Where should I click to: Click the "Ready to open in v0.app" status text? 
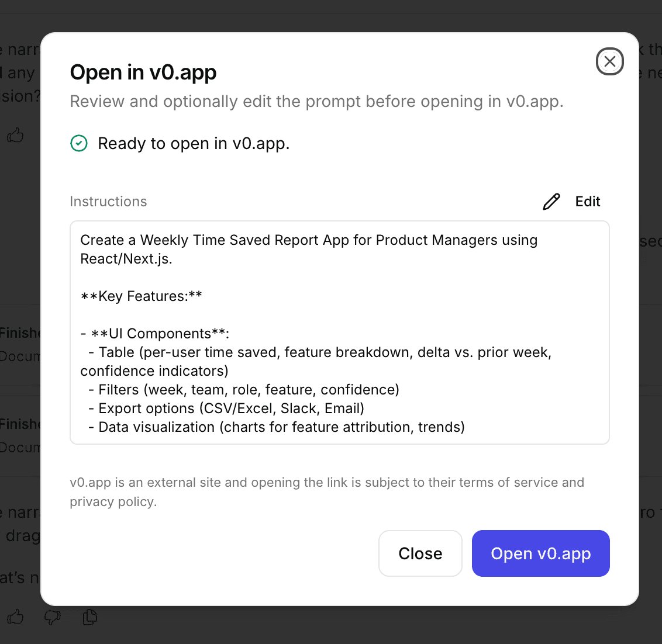(x=194, y=143)
